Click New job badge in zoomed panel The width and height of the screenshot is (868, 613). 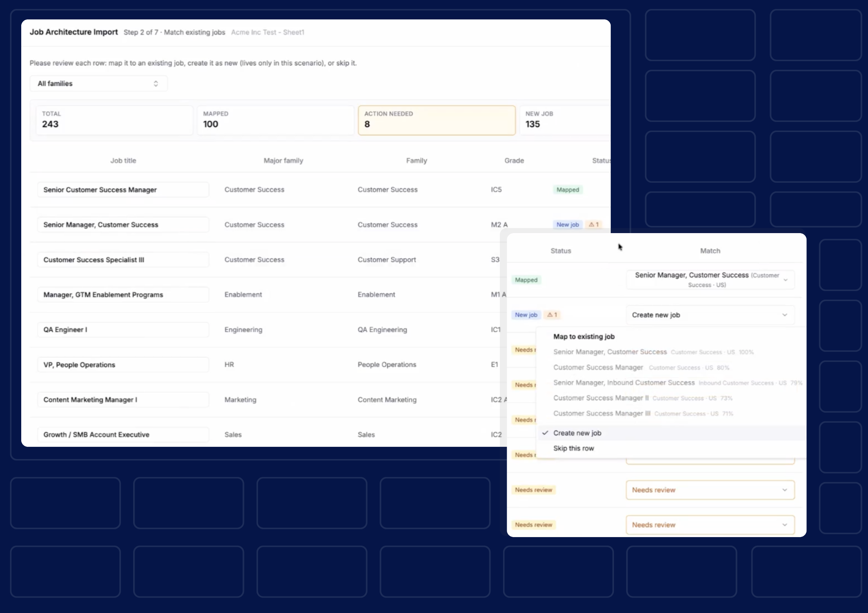pos(526,315)
